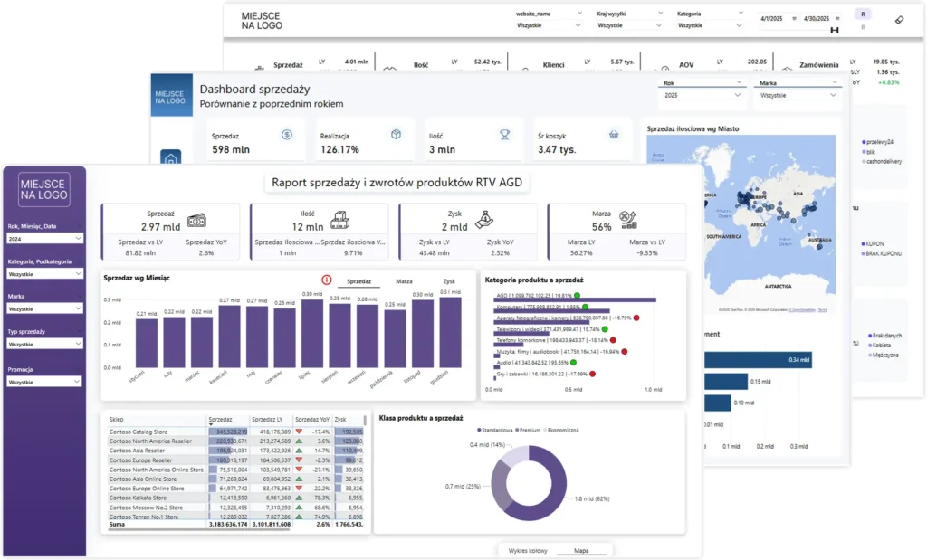Click the dollar coin icon beside Sprzedaż 598 mln
Image resolution: width=927 pixels, height=560 pixels.
tap(287, 134)
